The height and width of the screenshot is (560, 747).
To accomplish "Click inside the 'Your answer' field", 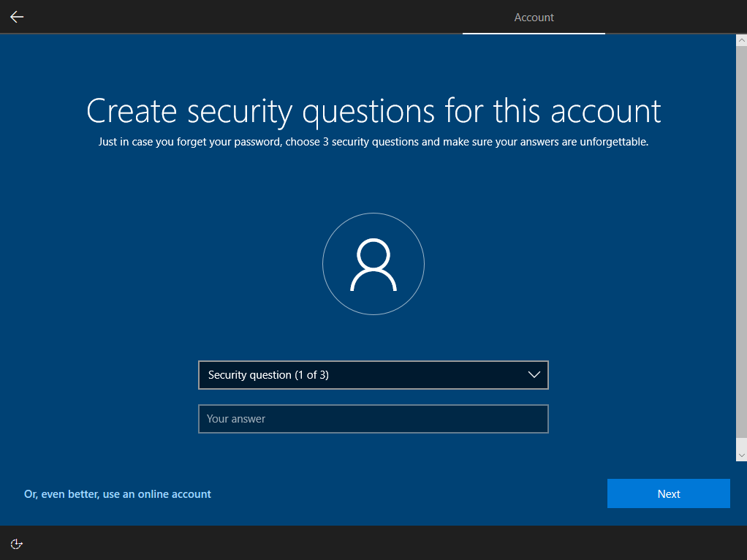I will tap(373, 419).
